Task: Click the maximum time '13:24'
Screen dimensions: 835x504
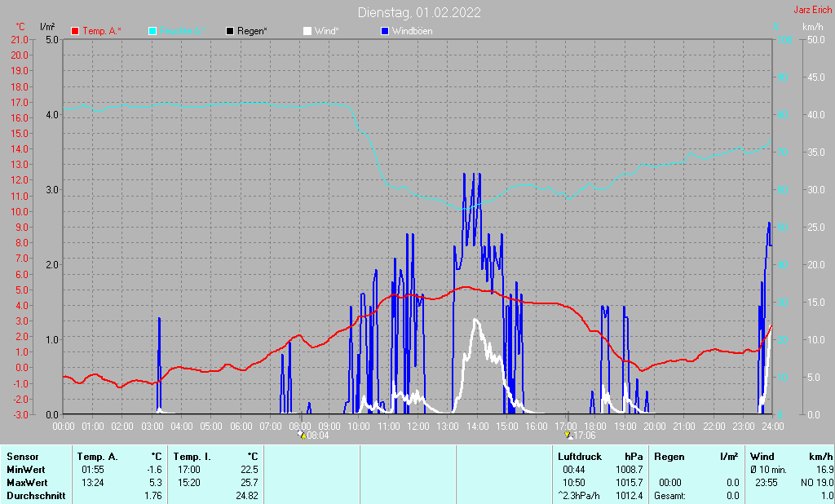Action: pos(93,483)
